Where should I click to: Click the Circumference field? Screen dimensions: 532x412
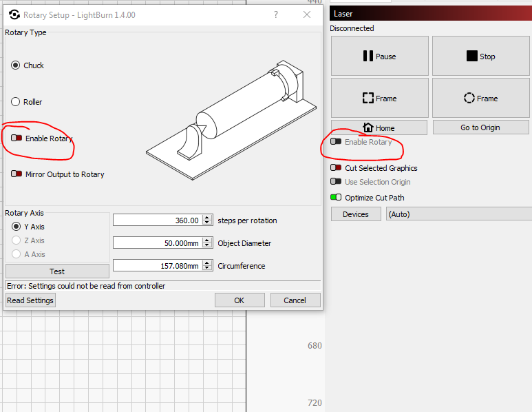[158, 266]
